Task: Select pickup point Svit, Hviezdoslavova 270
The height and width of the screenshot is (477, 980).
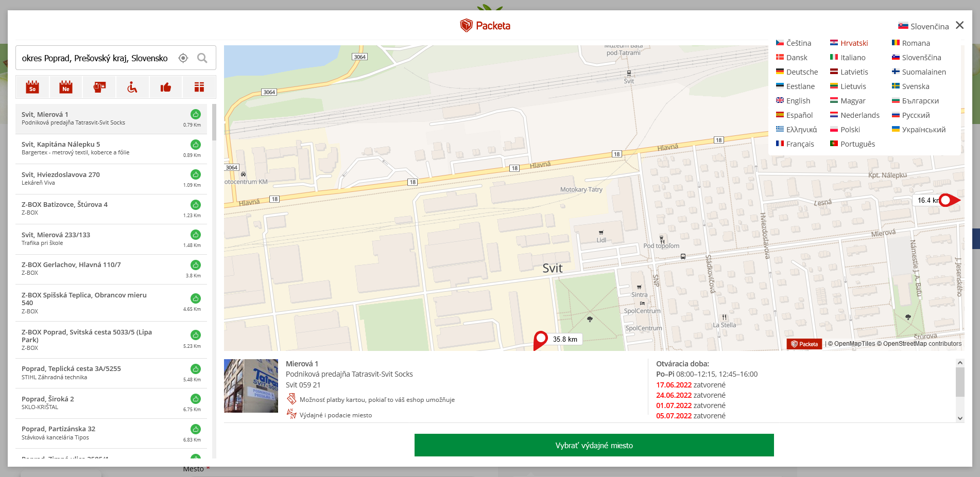Action: coord(111,179)
